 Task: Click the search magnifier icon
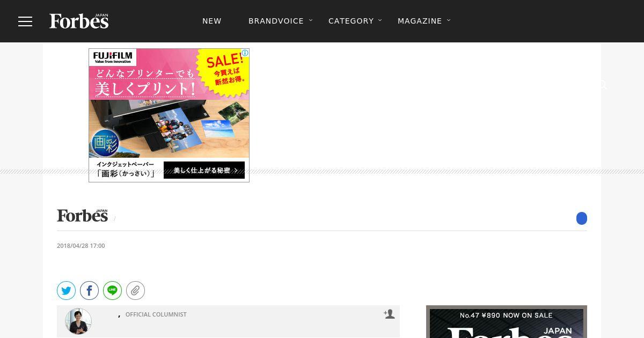[603, 85]
